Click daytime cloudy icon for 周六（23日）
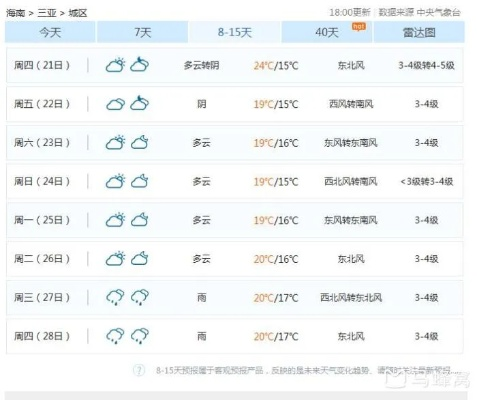The height and width of the screenshot is (400, 477). tap(115, 142)
